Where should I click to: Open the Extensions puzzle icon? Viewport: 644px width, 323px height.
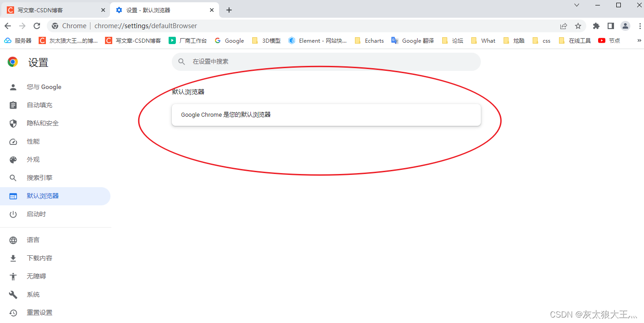pos(596,26)
